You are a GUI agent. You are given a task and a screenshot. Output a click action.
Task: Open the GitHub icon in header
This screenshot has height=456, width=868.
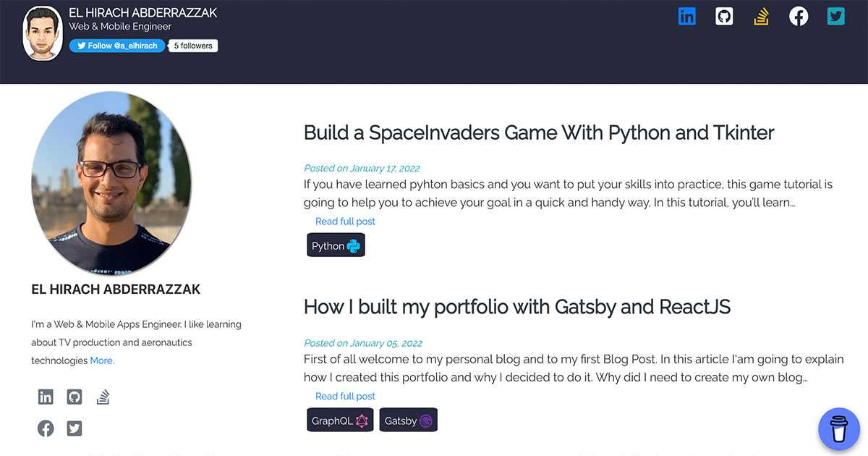pos(724,16)
